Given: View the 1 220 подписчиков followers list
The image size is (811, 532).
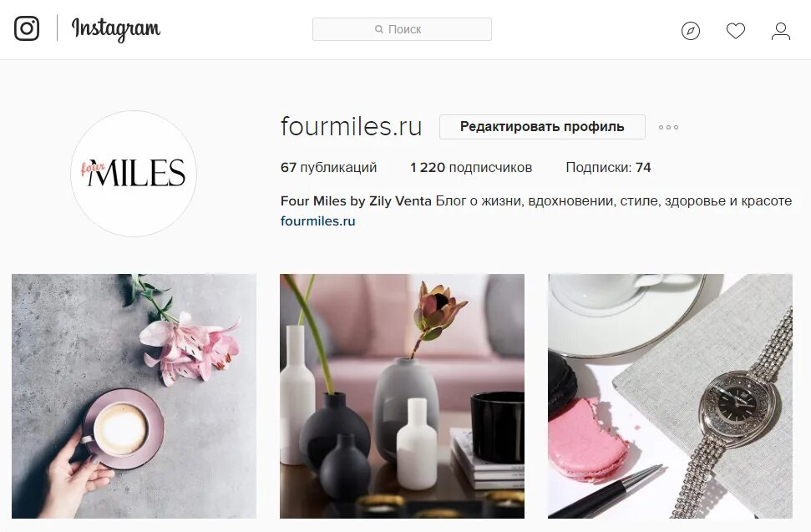Looking at the screenshot, I should 471,168.
